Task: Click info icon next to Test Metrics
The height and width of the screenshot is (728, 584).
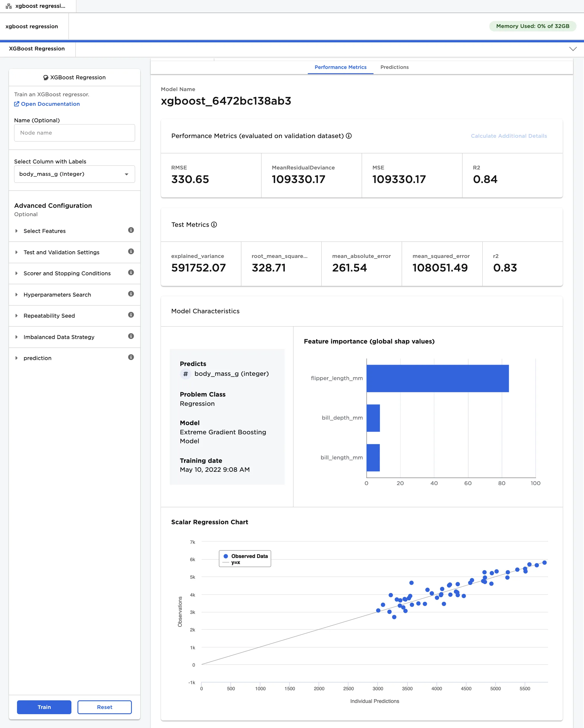Action: click(214, 225)
